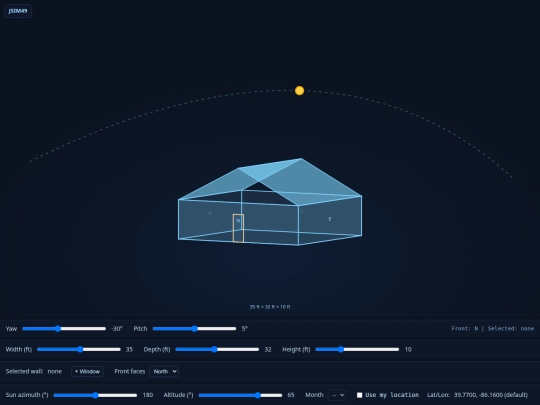Adjust the Pitch slider
The image size is (540, 405).
(x=194, y=329)
